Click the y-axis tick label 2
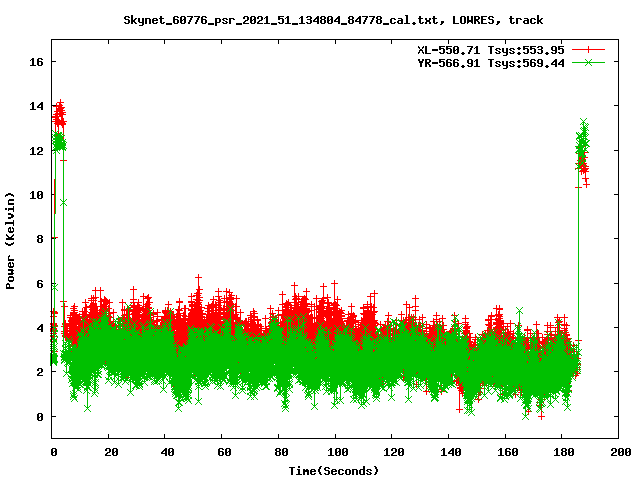The image size is (640, 480). pyautogui.click(x=40, y=372)
